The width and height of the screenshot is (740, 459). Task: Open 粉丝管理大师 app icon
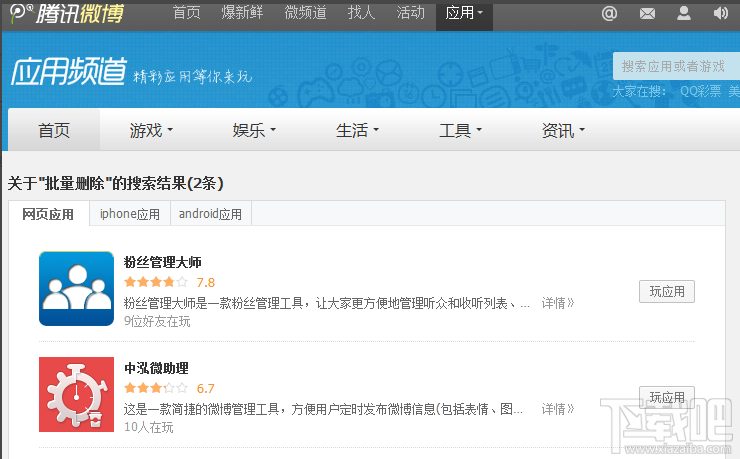(76, 289)
